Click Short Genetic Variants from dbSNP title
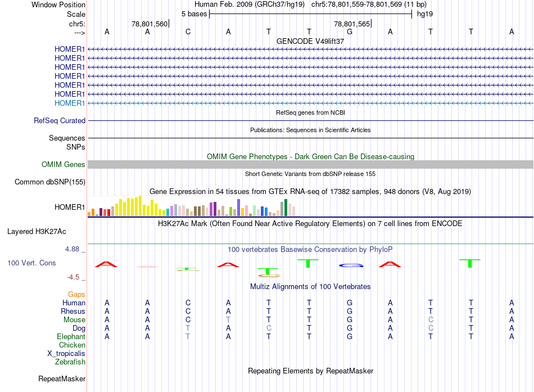This screenshot has width=534, height=392. 310,174
